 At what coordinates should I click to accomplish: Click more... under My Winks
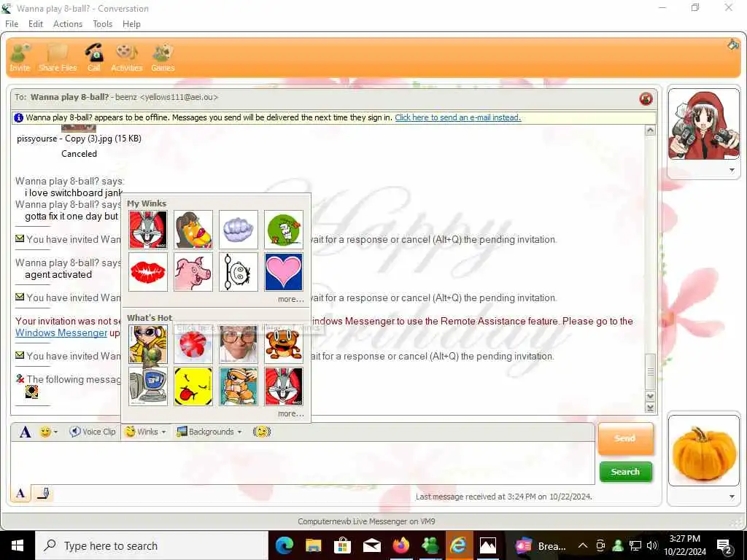click(x=290, y=299)
